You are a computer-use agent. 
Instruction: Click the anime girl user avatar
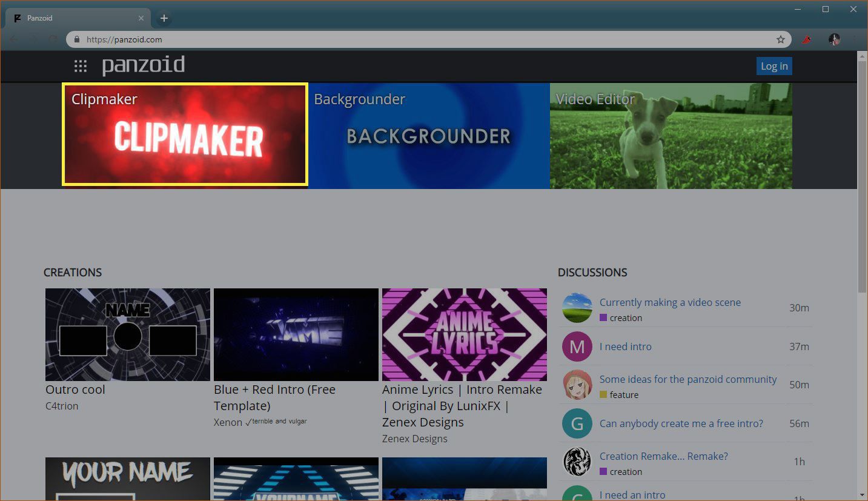[x=577, y=385]
